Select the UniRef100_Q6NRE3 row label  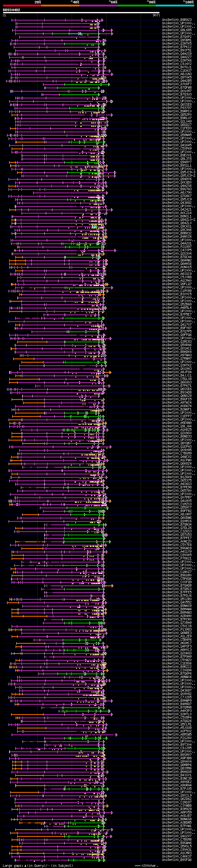tap(177, 633)
